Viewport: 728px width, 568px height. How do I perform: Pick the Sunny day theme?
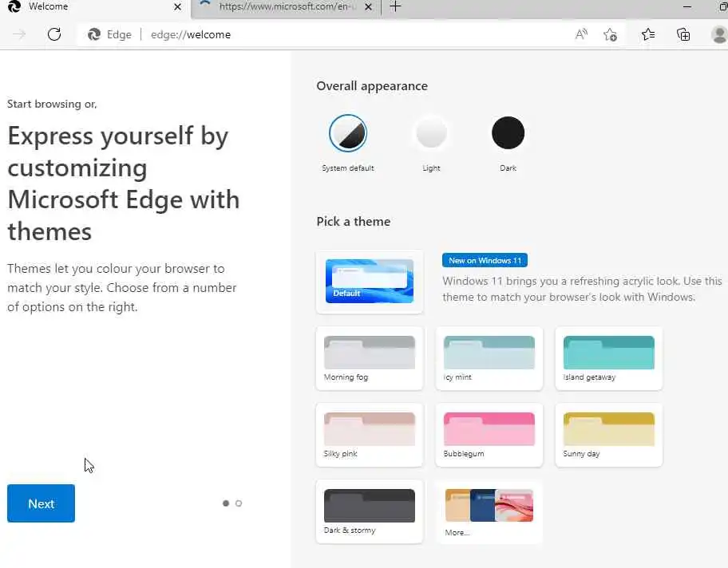coord(609,435)
